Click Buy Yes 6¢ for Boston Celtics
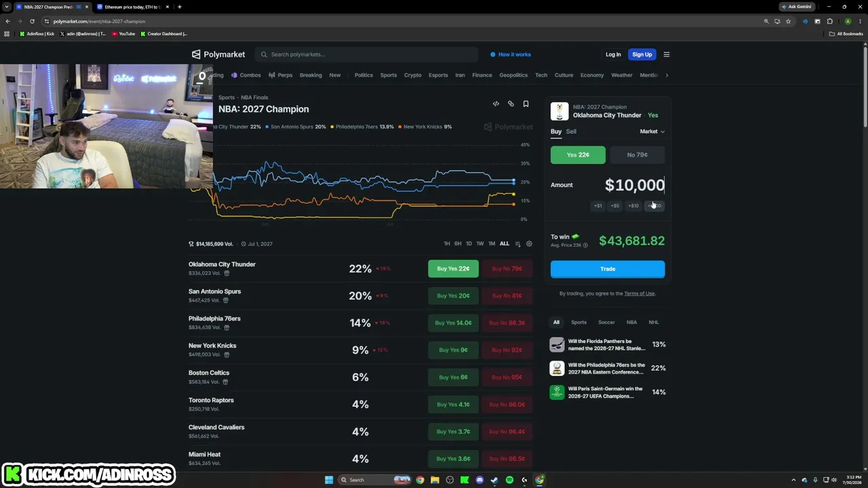Screen dimensions: 868x488 pyautogui.click(x=453, y=377)
